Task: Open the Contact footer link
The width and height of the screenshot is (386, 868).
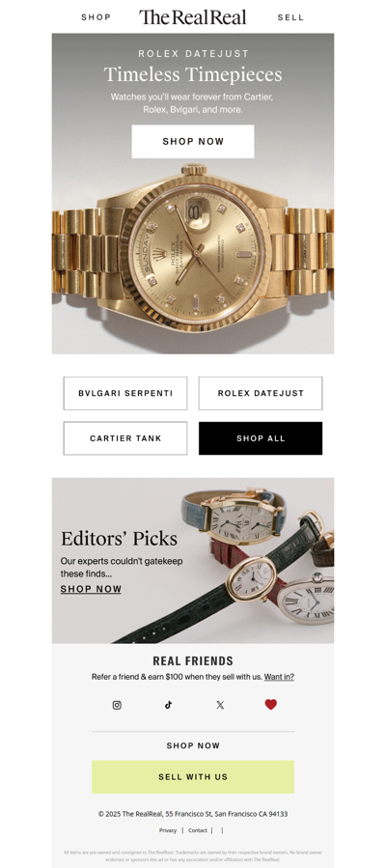Action: [198, 830]
